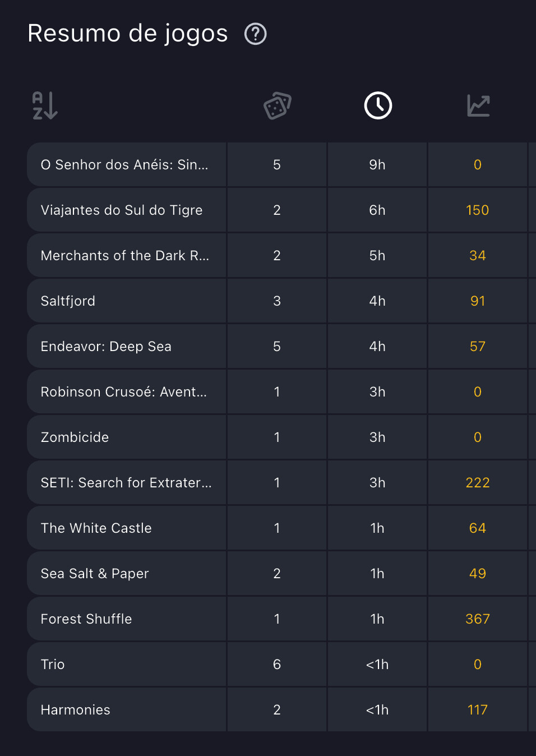Open Merchants of the Dark Road row
This screenshot has height=756, width=536.
(x=125, y=256)
